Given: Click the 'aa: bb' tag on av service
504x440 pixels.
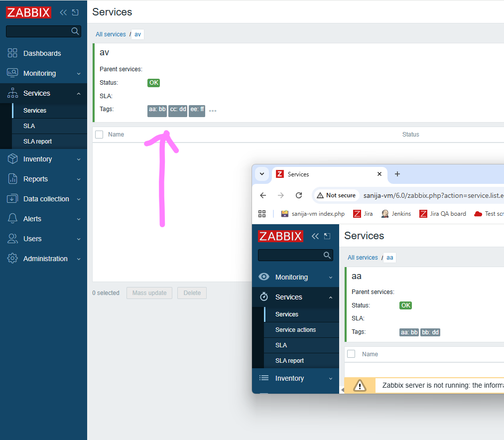Looking at the screenshot, I should (x=157, y=110).
